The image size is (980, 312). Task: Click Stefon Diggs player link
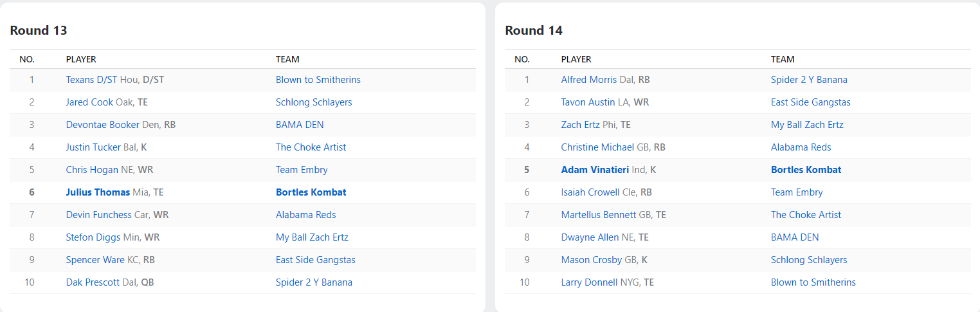[x=93, y=237]
